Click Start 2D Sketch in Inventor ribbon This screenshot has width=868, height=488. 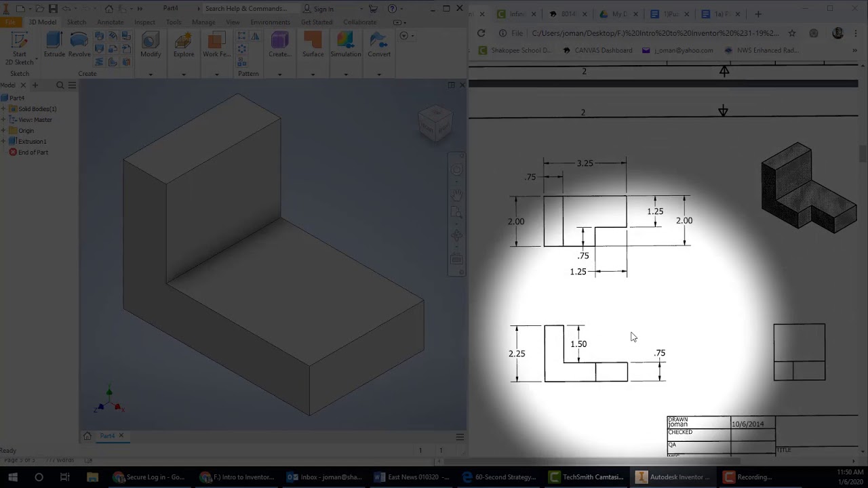click(19, 47)
